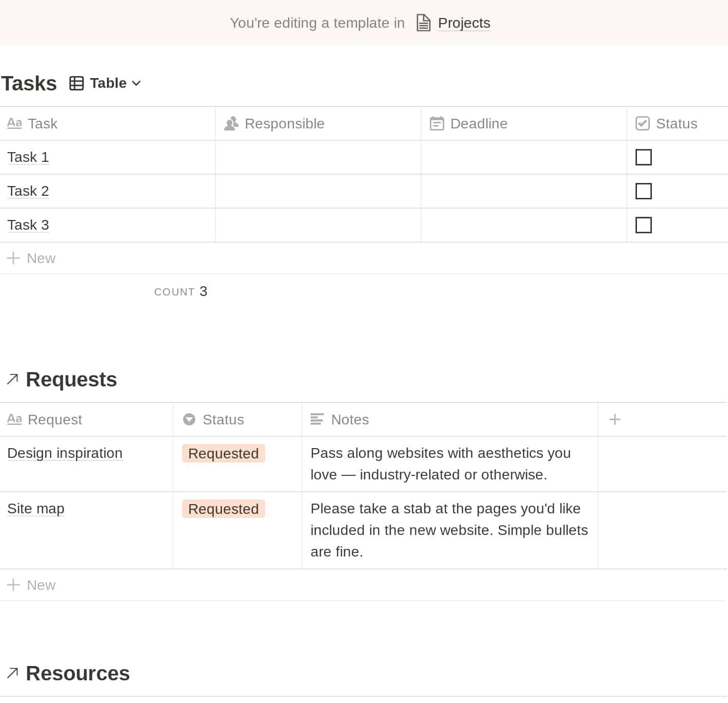728x703 pixels.
Task: Open the Site map request page
Action: (x=35, y=508)
